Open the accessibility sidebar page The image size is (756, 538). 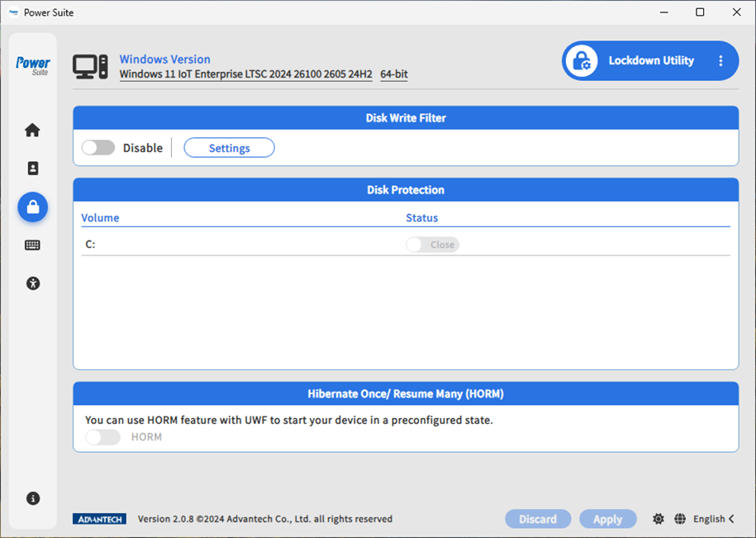[x=32, y=283]
